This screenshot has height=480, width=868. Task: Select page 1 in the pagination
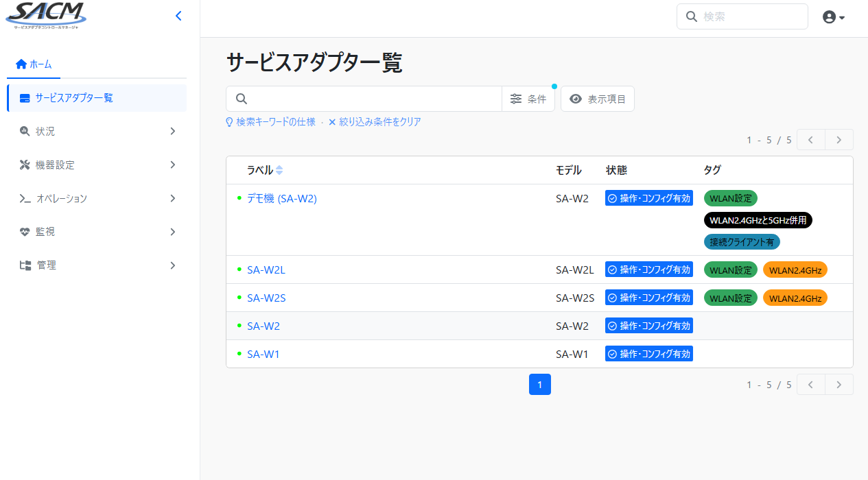point(540,385)
